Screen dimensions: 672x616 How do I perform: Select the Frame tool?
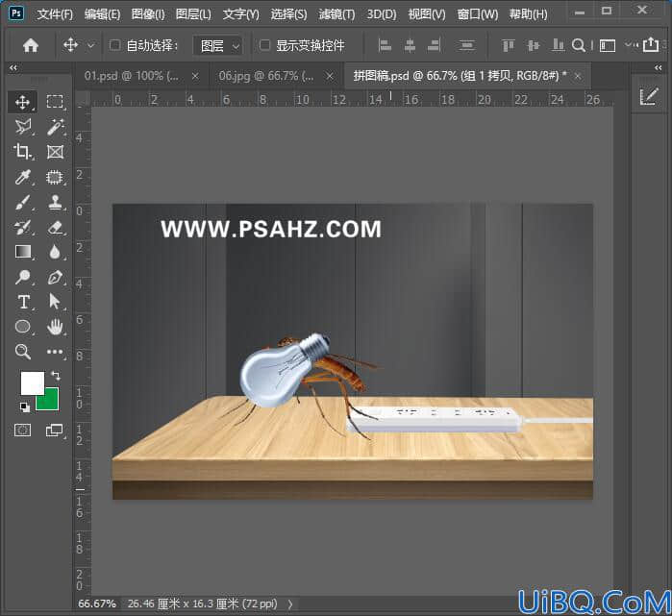coord(55,152)
